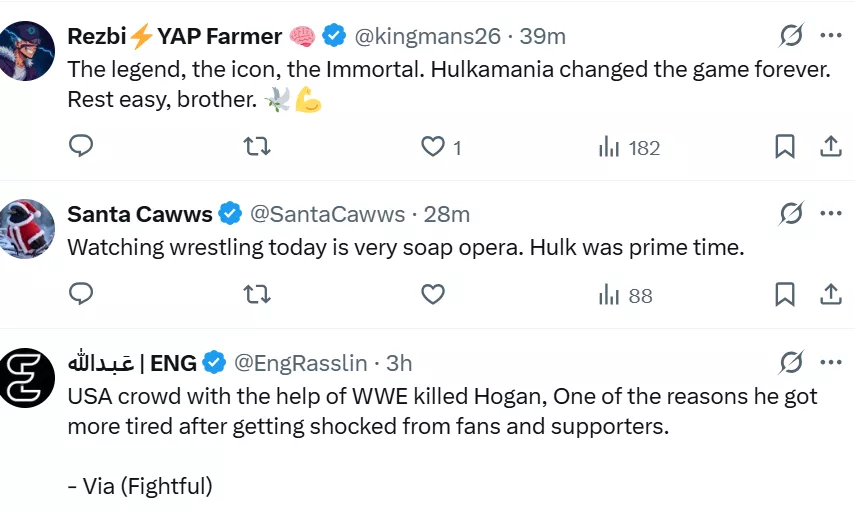Image resolution: width=855 pixels, height=512 pixels.
Task: Open @EngRasslin profile handle link
Action: (300, 362)
